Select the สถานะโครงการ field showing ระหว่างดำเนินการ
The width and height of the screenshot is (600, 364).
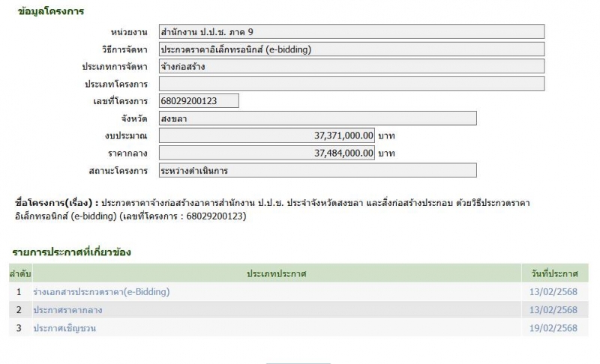coord(317,170)
